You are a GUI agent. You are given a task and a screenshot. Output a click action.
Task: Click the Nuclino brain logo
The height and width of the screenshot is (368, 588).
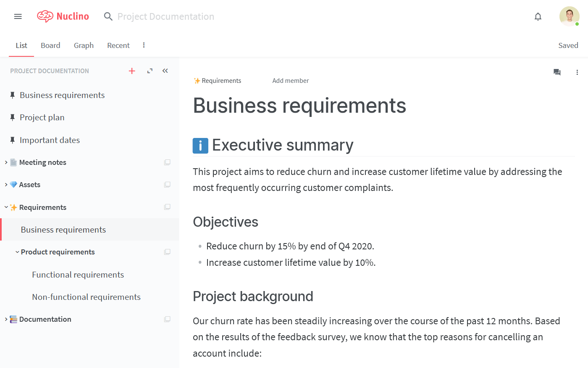pos(45,16)
